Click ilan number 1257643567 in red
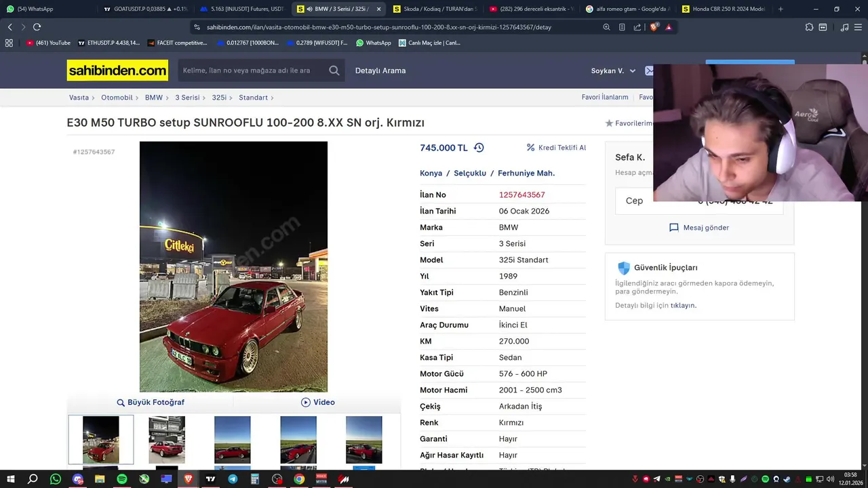Viewport: 868px width, 488px height. 522,195
